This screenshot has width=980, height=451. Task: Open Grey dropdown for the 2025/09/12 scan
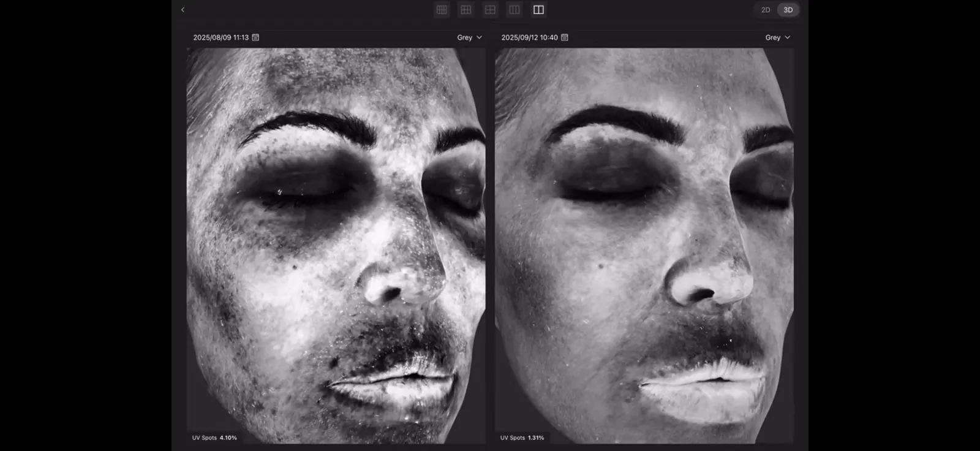point(778,37)
